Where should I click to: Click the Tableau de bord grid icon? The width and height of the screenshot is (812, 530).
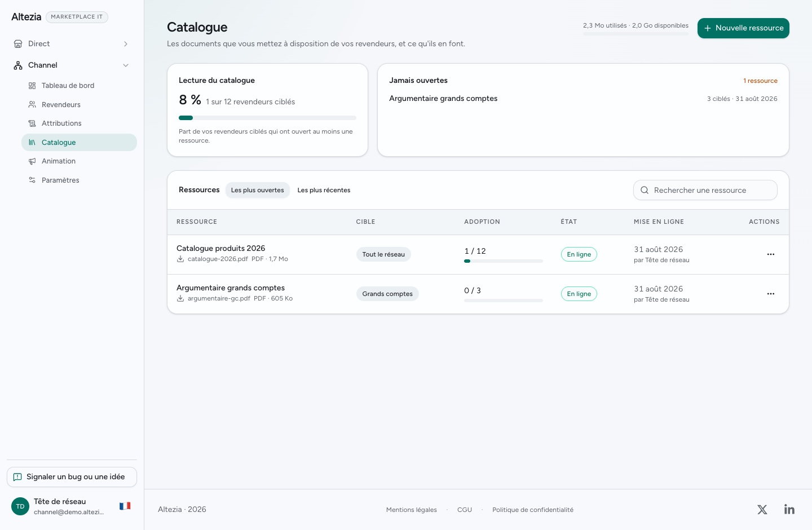pyautogui.click(x=32, y=86)
